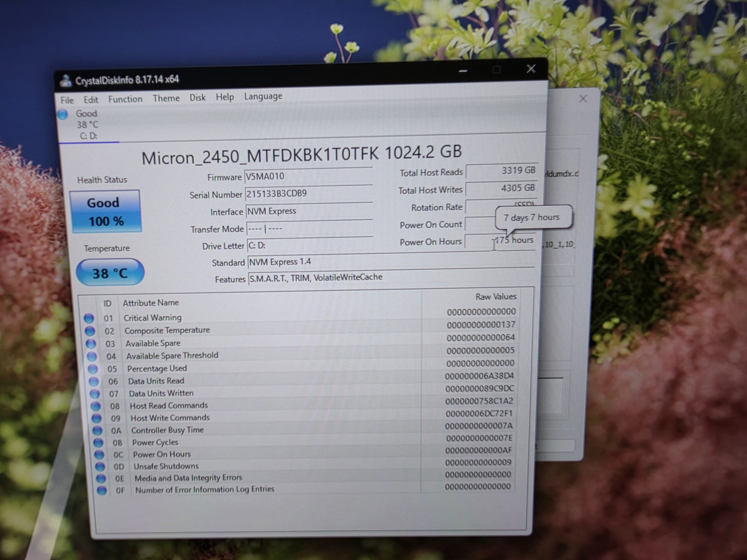Click raw value 000000000000AF

479,450
